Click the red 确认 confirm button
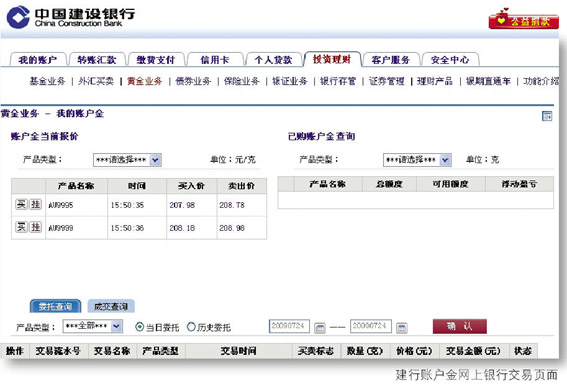 pos(460,326)
